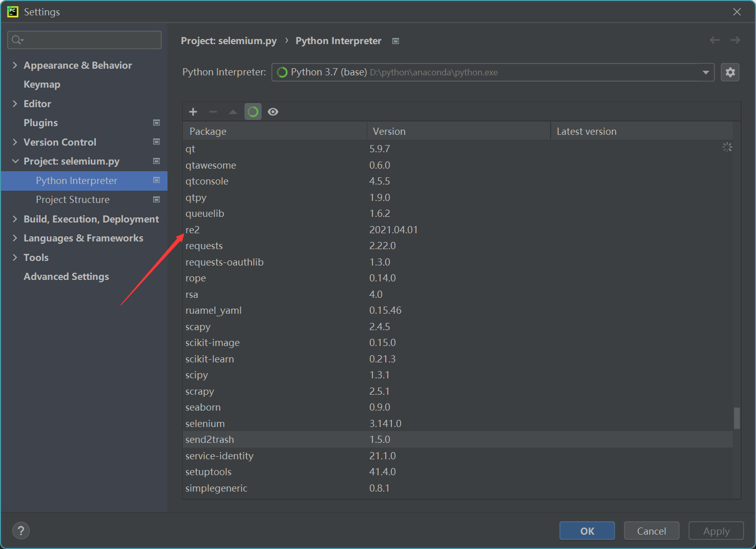Select Python Interpreter in sidebar
Screen dimensions: 756x549
pos(84,180)
